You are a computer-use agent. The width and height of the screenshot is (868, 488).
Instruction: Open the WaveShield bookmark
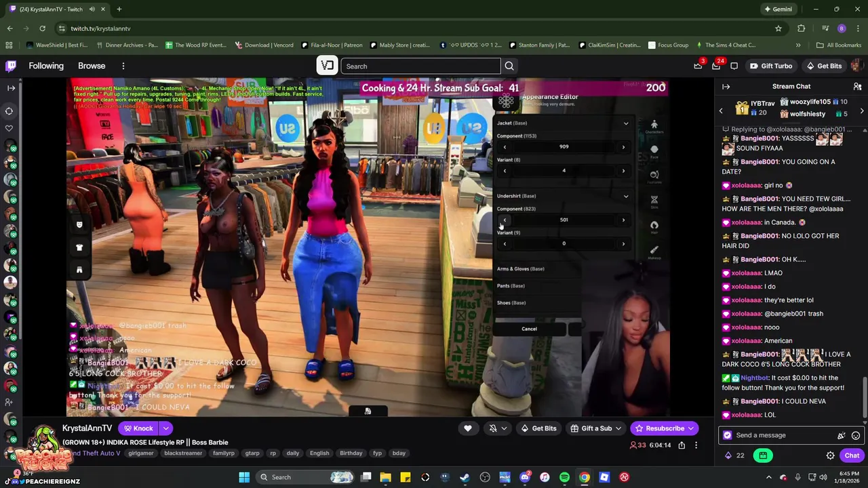tap(57, 45)
